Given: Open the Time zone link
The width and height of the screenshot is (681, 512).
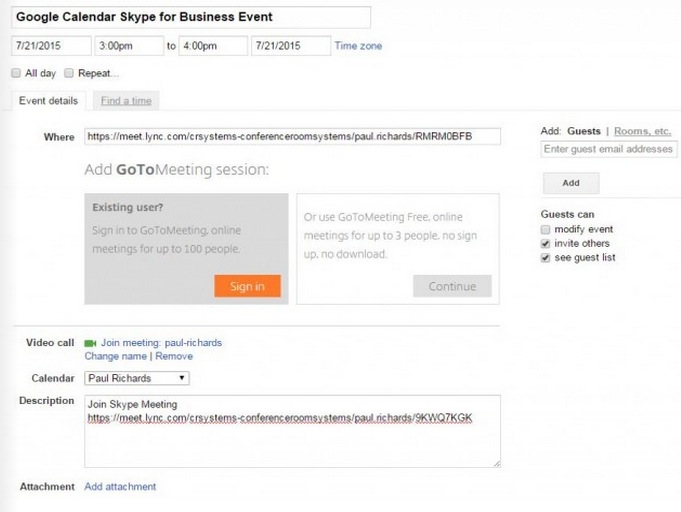Looking at the screenshot, I should pyautogui.click(x=358, y=46).
